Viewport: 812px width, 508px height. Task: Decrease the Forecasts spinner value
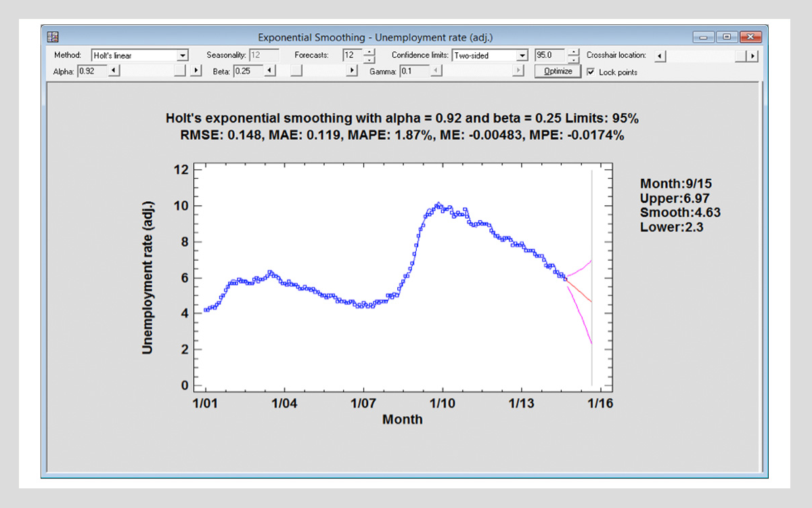pyautogui.click(x=369, y=60)
